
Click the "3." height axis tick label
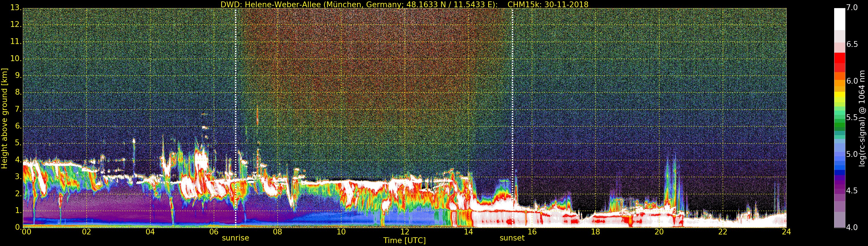pos(18,177)
